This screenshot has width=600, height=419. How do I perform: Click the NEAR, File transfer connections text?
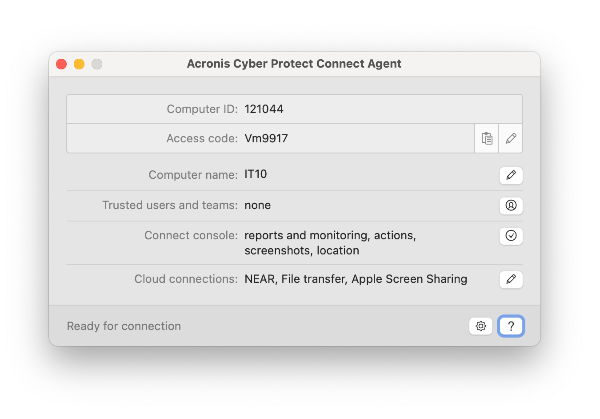[355, 279]
